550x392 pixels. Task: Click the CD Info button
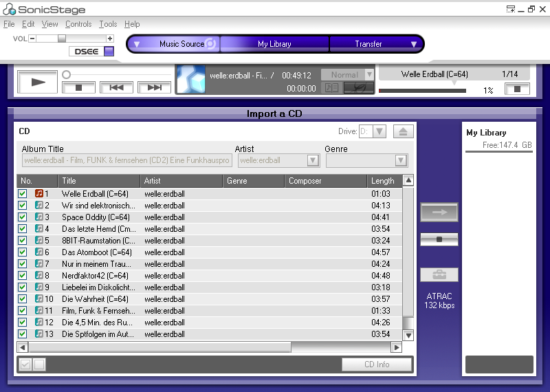coord(377,364)
